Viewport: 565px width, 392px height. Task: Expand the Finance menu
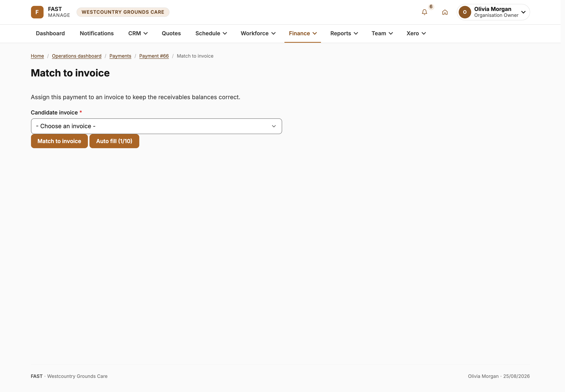click(x=303, y=33)
